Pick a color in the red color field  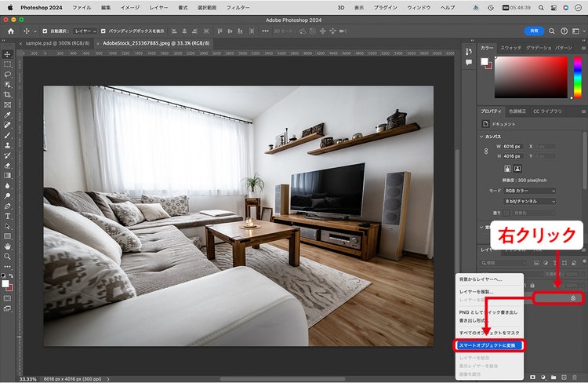[x=531, y=78]
